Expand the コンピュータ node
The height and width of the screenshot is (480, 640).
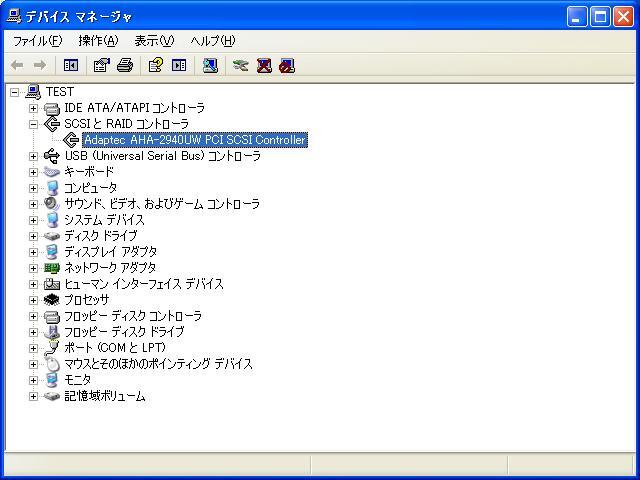33,188
